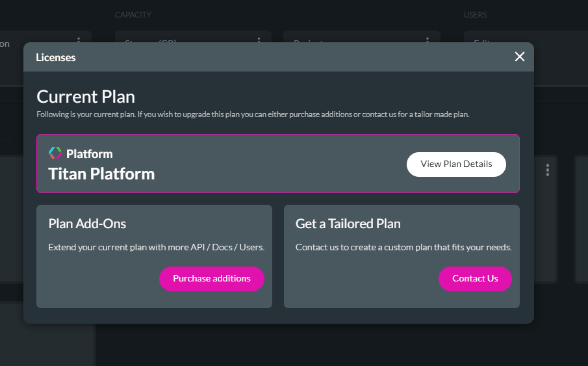Open the Storage card's three-dot menu
The image size is (588, 366).
259,40
